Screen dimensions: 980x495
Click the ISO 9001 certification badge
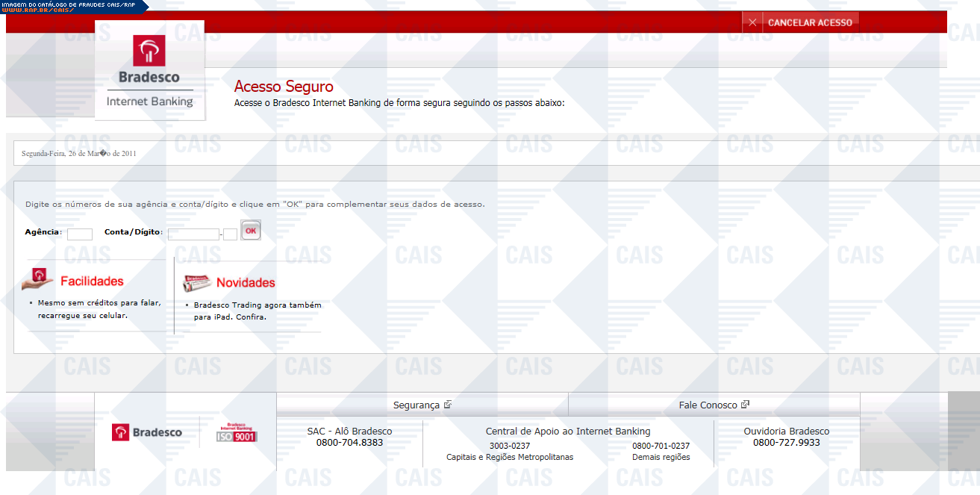[x=237, y=432]
